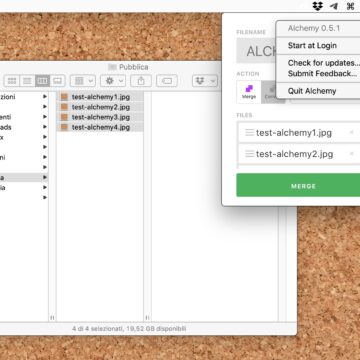
Task: Switch Finder to column view
Action: point(42,81)
